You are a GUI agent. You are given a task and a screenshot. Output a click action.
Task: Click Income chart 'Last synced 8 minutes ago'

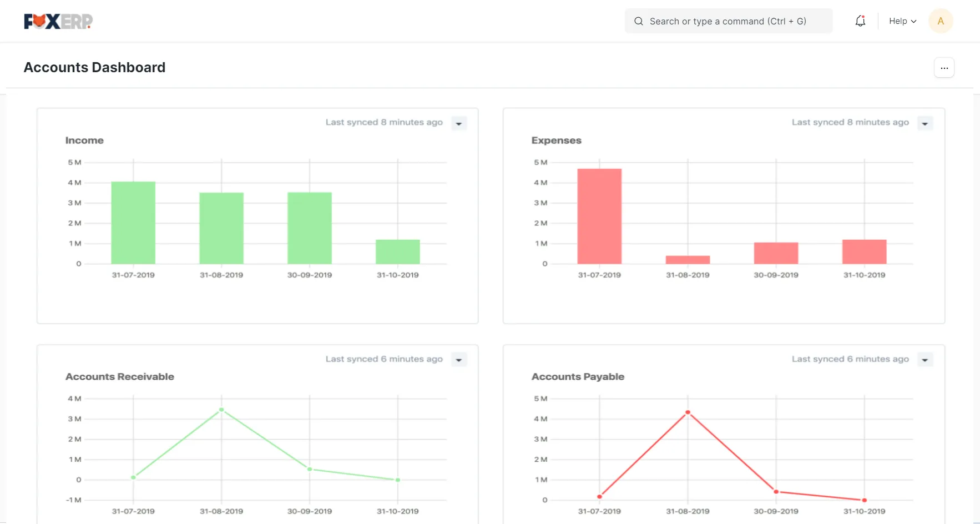[384, 122]
